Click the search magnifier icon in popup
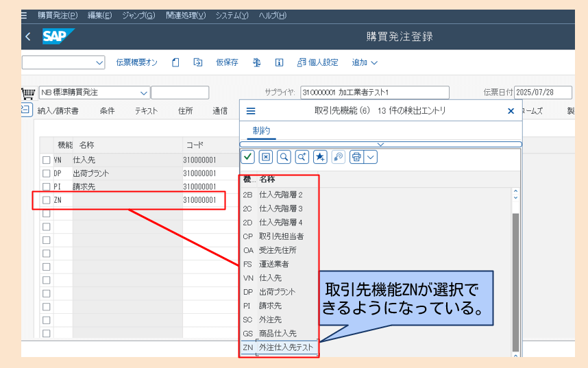588x368 pixels. [x=284, y=157]
